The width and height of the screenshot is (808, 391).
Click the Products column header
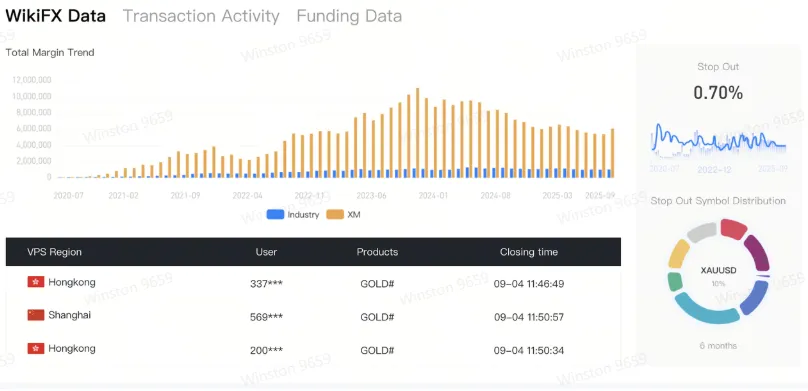pos(377,252)
